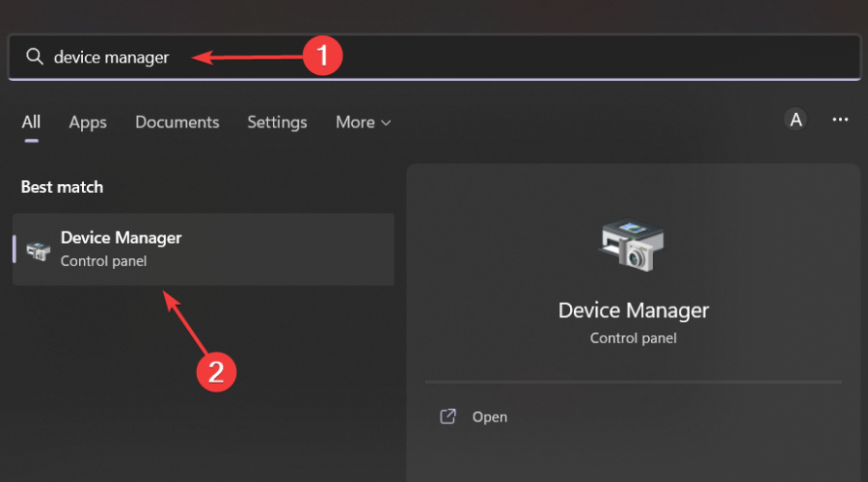Click the Device Manager icon in results list
Image resolution: width=868 pixels, height=482 pixels.
pyautogui.click(x=39, y=250)
